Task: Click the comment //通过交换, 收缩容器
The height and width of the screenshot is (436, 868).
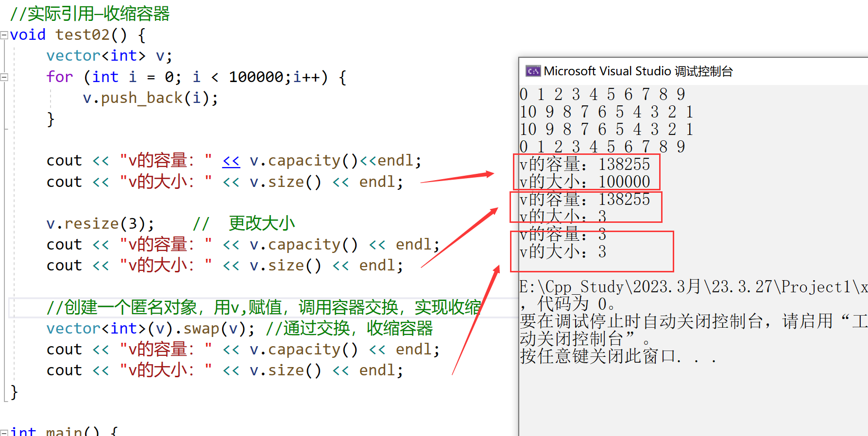Action: 349,329
